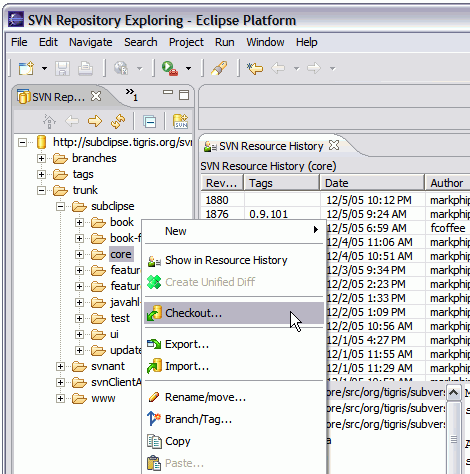Image resolution: width=470 pixels, height=474 pixels.
Task: Open the run tools dropdown arrow
Action: click(x=188, y=69)
